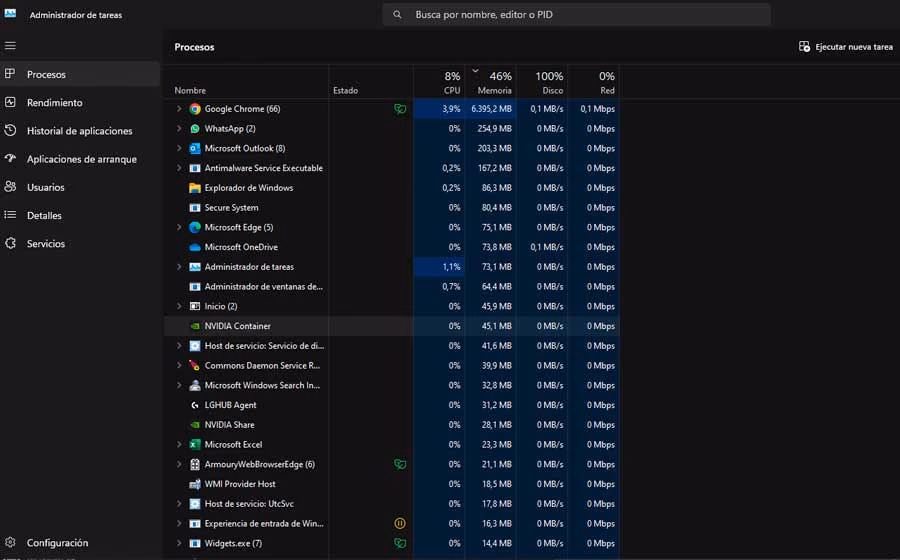Click the Microsoft Outlook process icon

pyautogui.click(x=195, y=149)
